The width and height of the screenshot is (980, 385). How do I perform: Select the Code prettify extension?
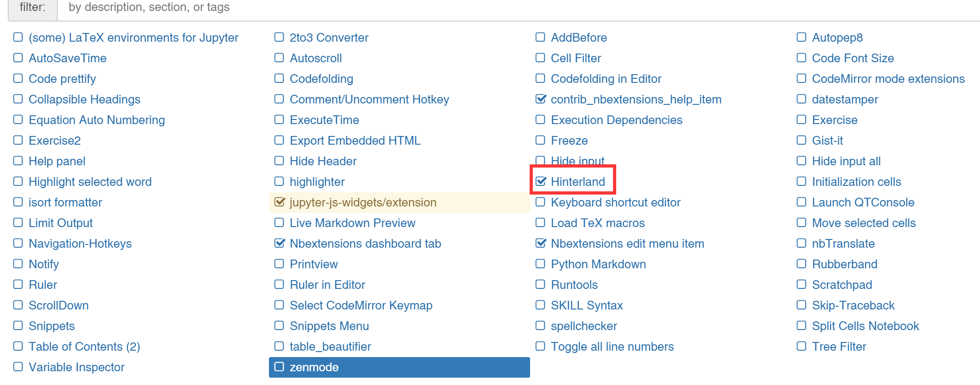[62, 79]
